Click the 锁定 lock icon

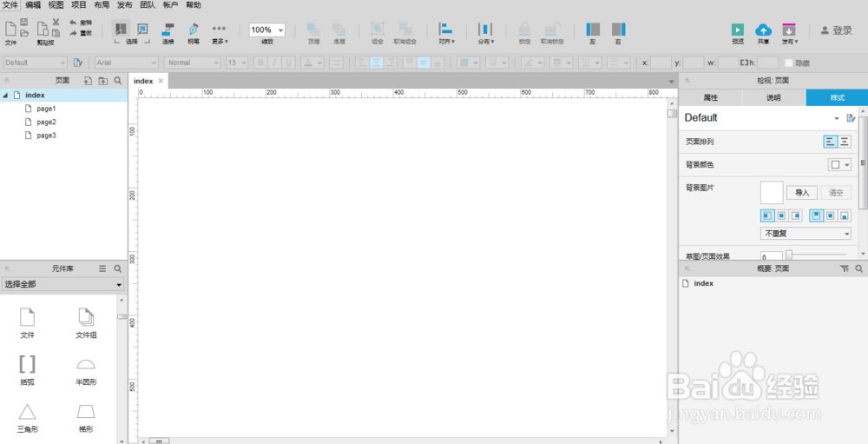pyautogui.click(x=524, y=30)
